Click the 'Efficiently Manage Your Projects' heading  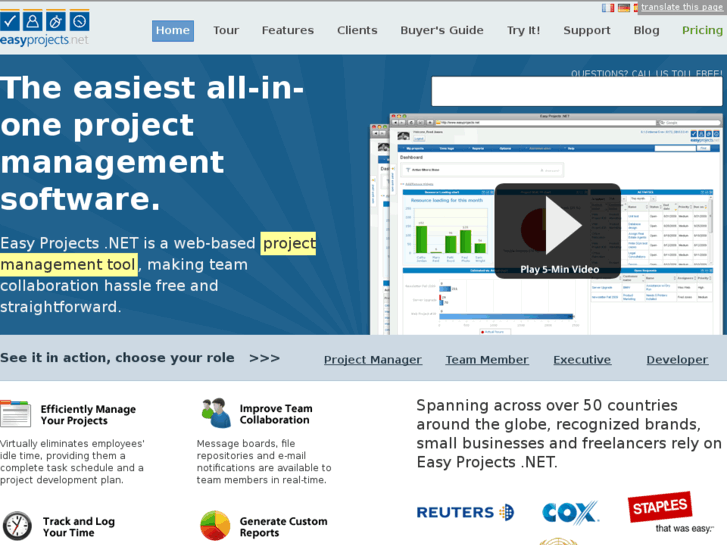pyautogui.click(x=88, y=415)
